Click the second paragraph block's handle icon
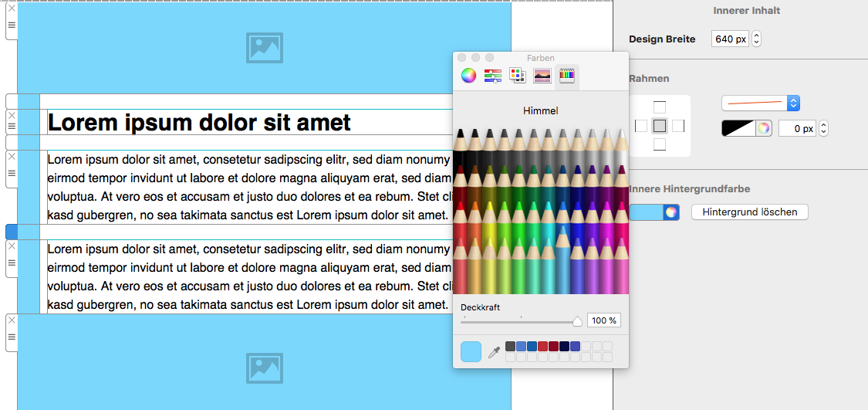 click(12, 262)
